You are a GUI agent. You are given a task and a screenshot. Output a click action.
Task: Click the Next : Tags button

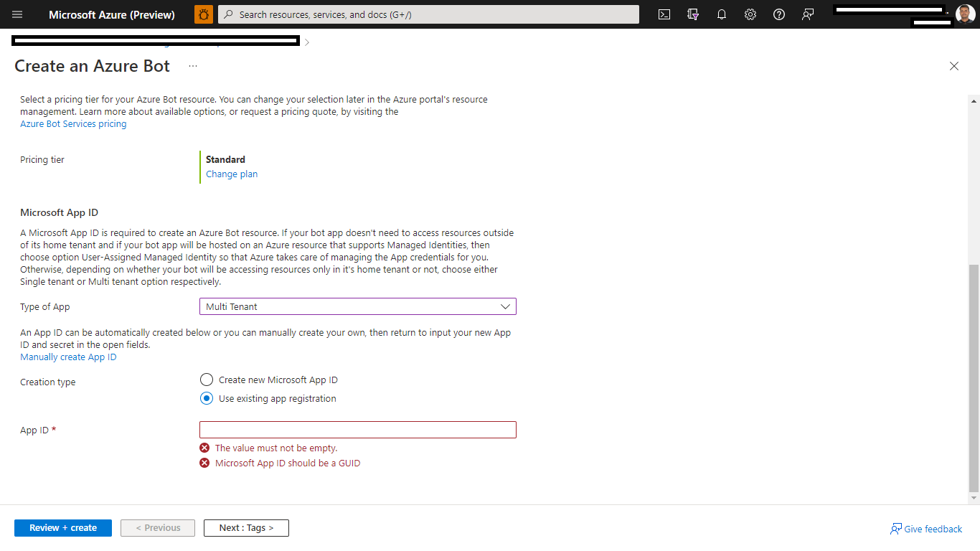point(246,528)
